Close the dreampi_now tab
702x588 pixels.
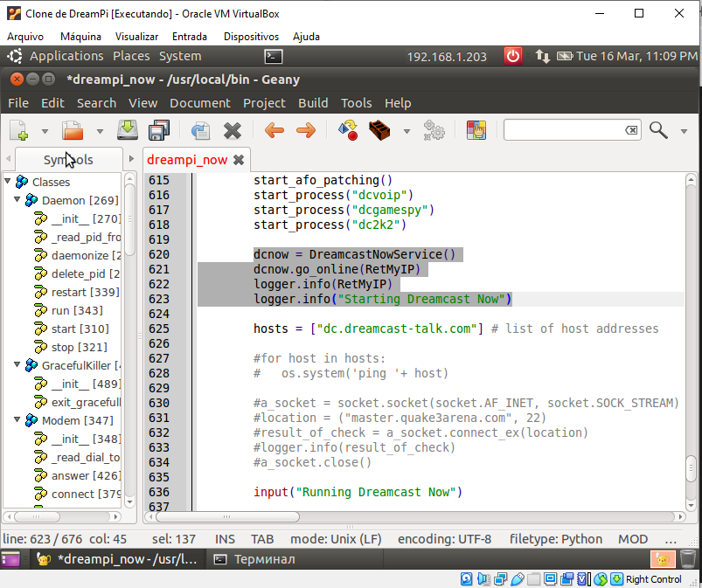point(239,160)
